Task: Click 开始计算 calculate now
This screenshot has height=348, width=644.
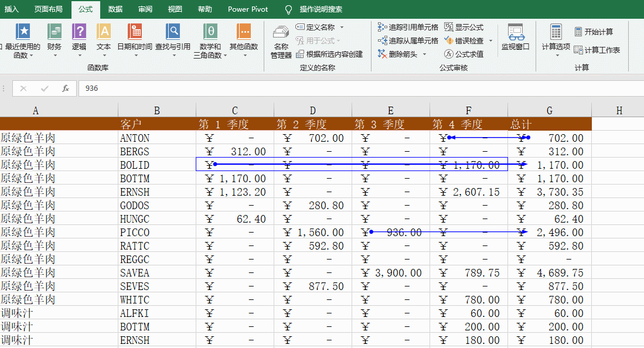Action: click(x=594, y=32)
